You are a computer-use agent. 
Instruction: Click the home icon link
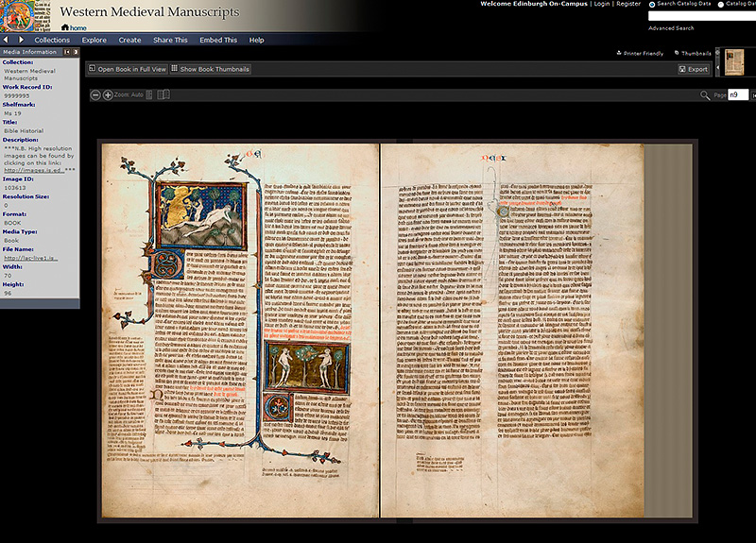point(74,27)
